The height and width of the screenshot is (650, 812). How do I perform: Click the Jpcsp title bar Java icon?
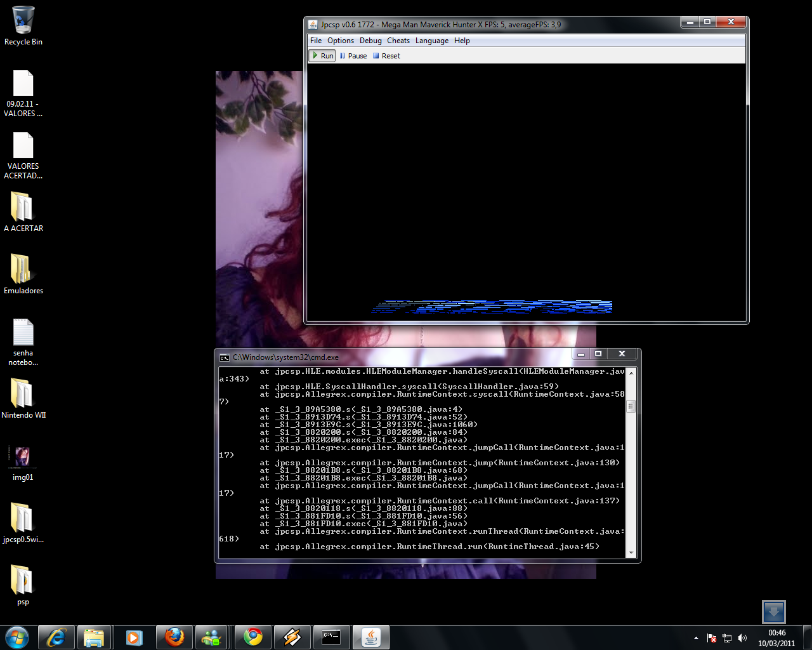pyautogui.click(x=313, y=25)
